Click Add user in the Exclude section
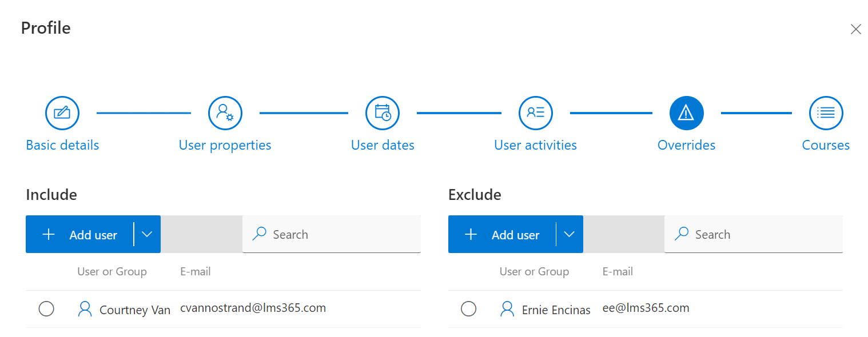 [505, 234]
